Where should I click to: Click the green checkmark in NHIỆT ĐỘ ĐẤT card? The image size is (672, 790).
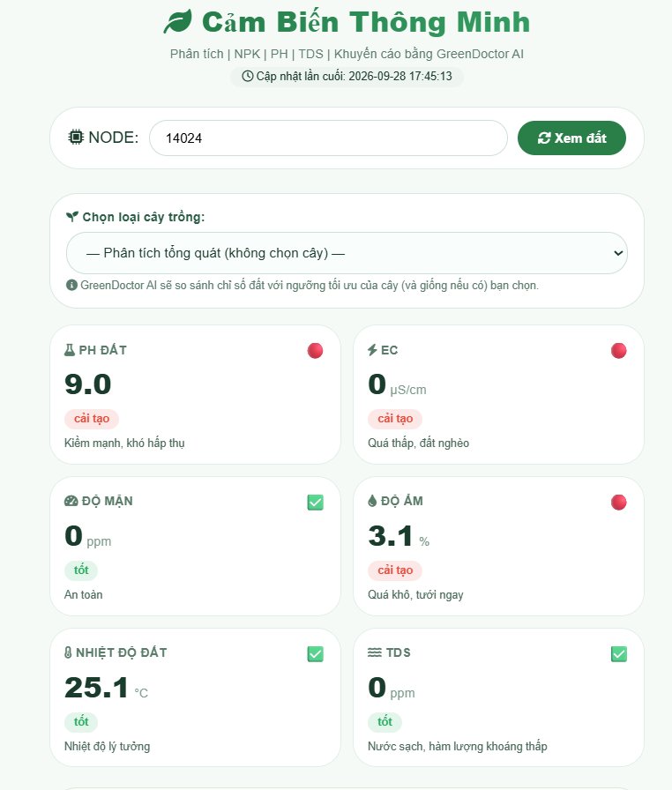[x=316, y=654]
